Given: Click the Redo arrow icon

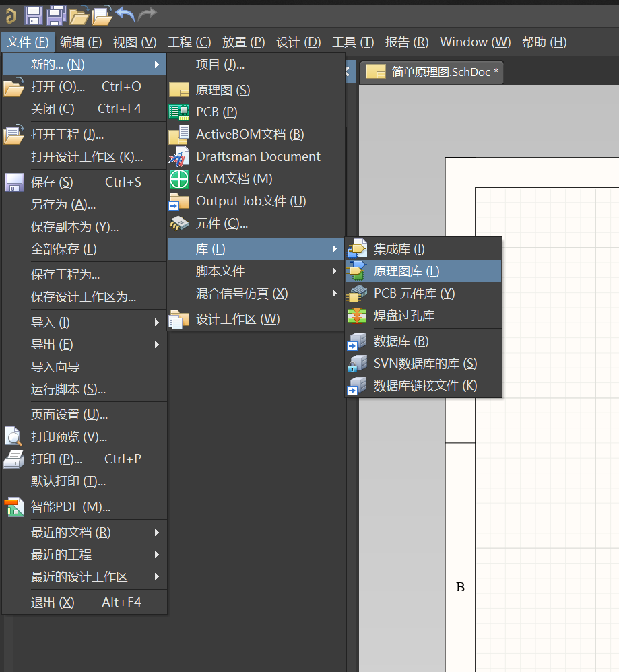Looking at the screenshot, I should [x=147, y=13].
